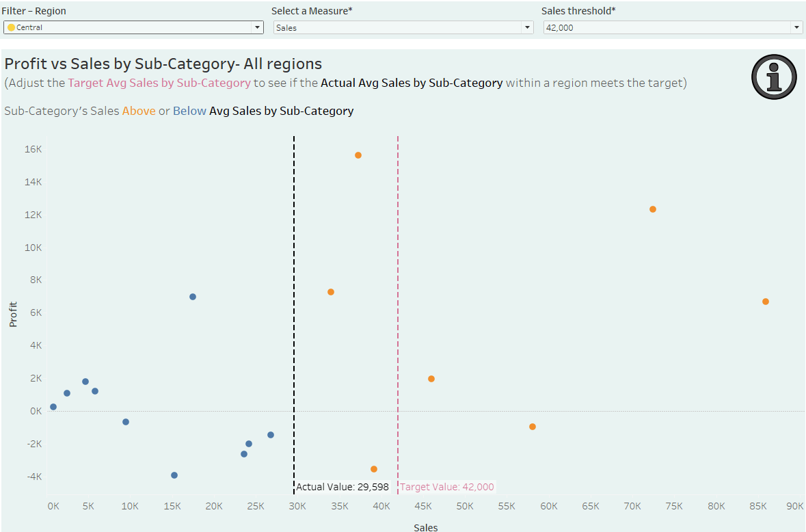
Task: Click the Sales value in measure selector
Action: point(286,28)
